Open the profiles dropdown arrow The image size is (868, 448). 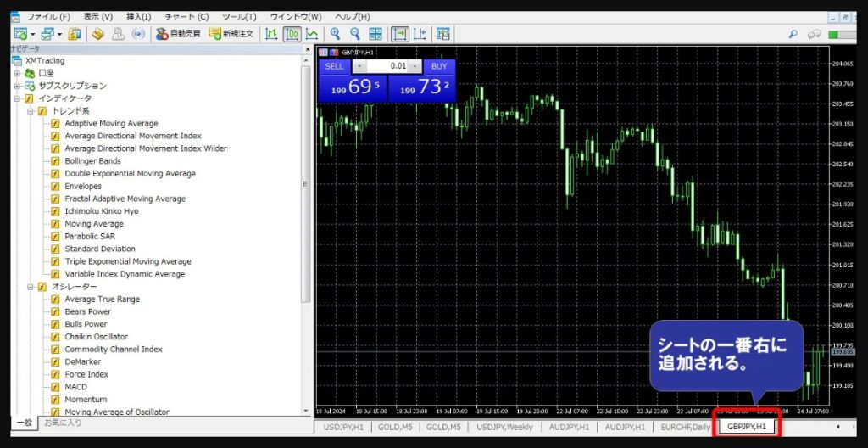[60, 35]
